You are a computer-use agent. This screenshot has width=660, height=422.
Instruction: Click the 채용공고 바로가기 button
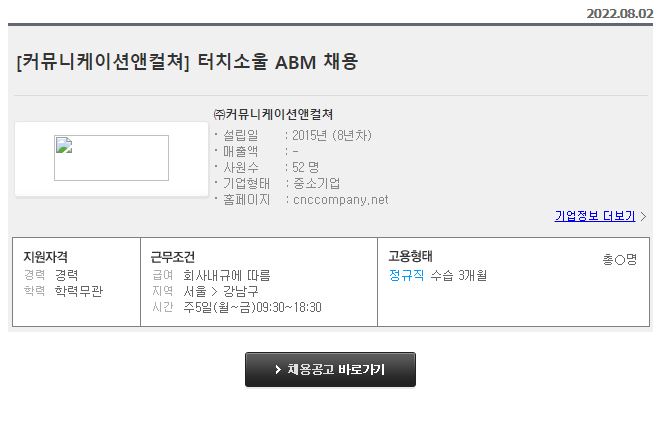click(330, 369)
